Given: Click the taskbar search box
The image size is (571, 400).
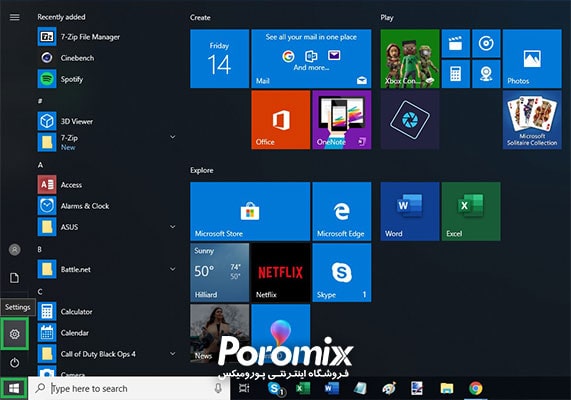Looking at the screenshot, I should point(129,388).
